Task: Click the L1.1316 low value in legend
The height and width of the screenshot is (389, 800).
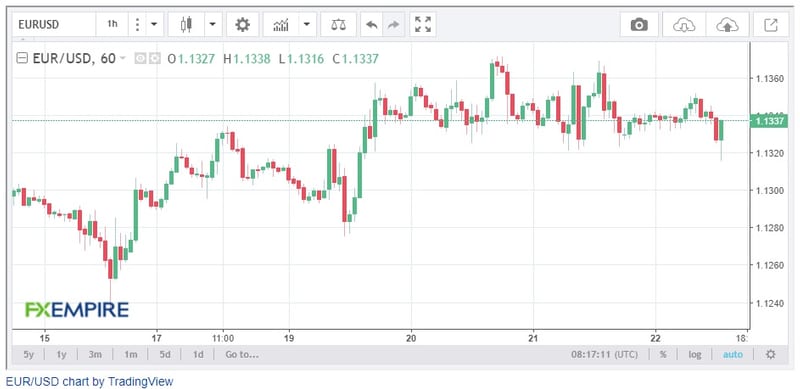Action: [301, 59]
